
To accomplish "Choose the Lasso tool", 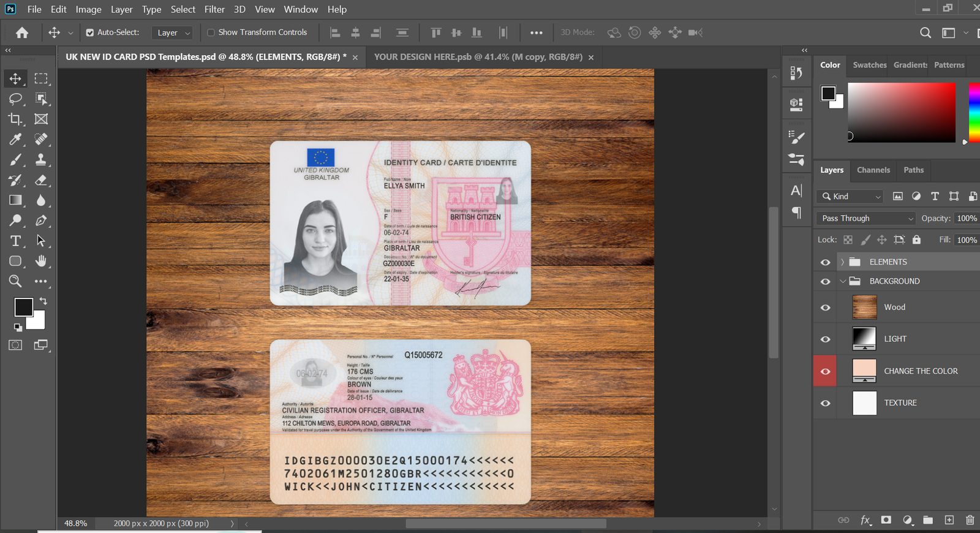I will (x=15, y=99).
